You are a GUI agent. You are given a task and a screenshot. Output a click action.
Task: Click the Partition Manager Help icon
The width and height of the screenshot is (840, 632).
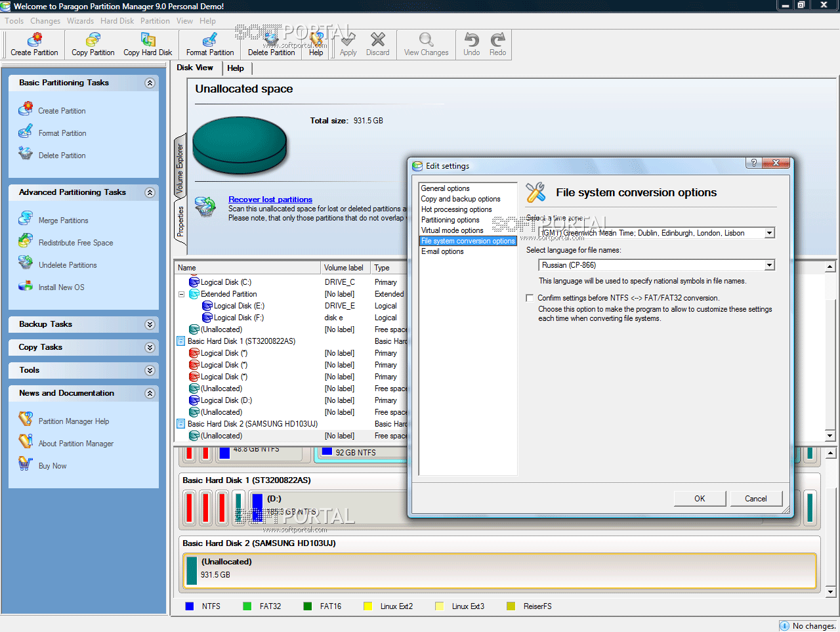[x=26, y=419]
